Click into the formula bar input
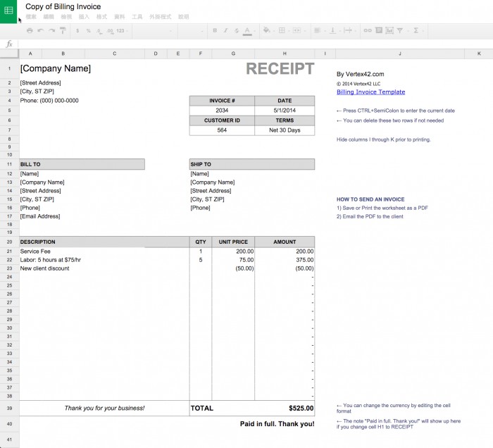This screenshot has width=493, height=448. click(255, 44)
